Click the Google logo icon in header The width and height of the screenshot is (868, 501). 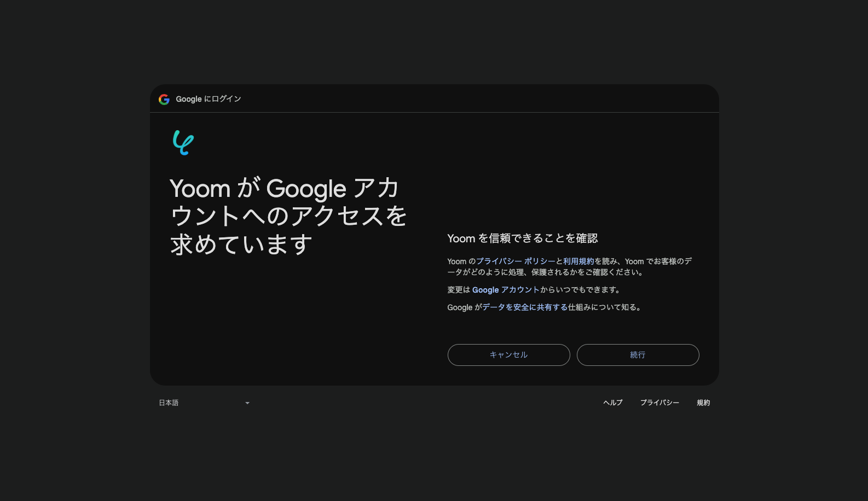(x=164, y=99)
